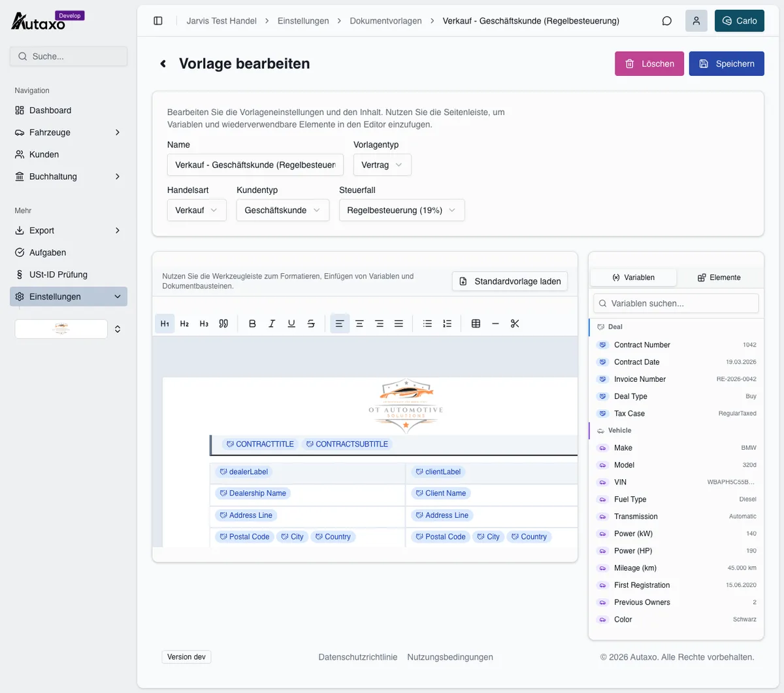
Task: Expand Fahrzeuge menu chevron
Action: 118,133
